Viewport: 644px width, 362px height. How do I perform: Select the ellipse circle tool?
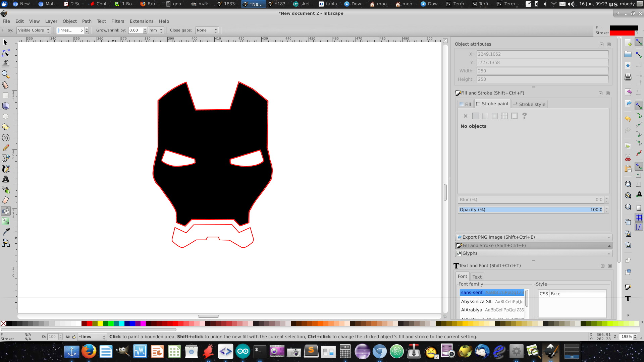(x=5, y=116)
